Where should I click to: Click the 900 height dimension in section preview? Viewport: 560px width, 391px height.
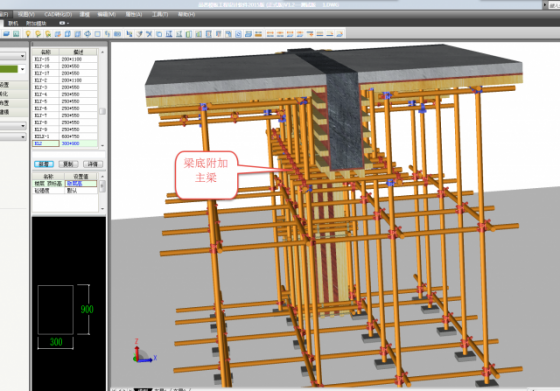pos(87,309)
